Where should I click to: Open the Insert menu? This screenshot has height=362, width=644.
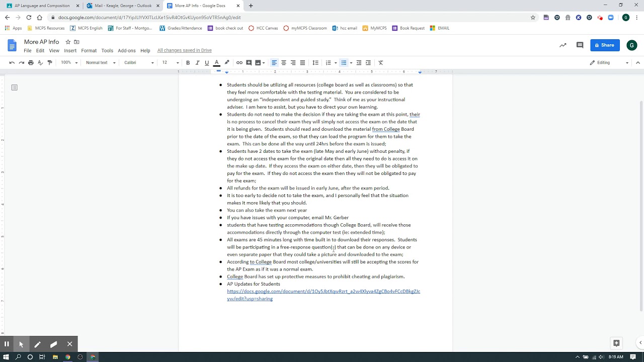pos(70,51)
